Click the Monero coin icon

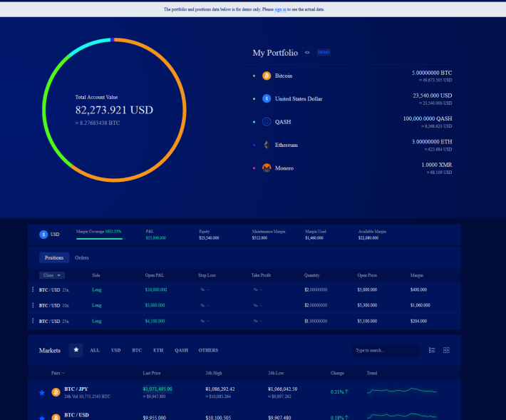267,168
